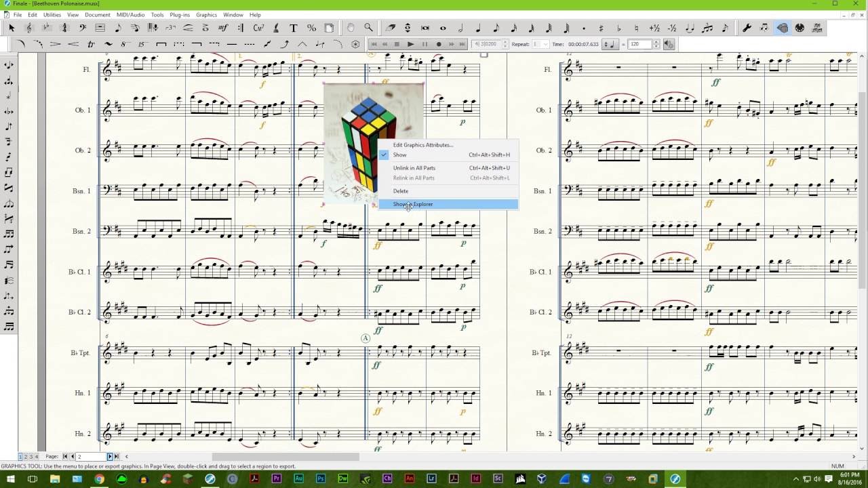Click the Record button in playback controls
The height and width of the screenshot is (488, 868).
click(x=439, y=44)
